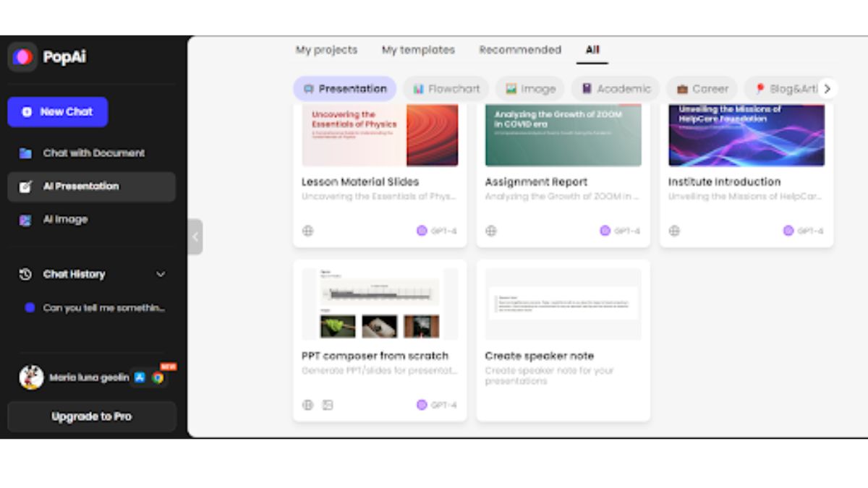This screenshot has height=488, width=868.
Task: Click globe icon on Institute Introduction card
Action: coord(674,231)
